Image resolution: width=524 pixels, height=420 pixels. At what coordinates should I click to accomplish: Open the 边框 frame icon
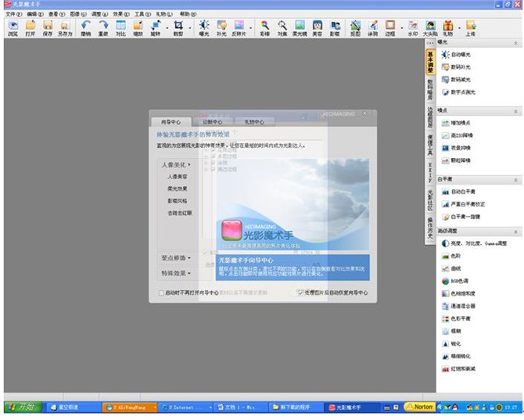pos(390,28)
